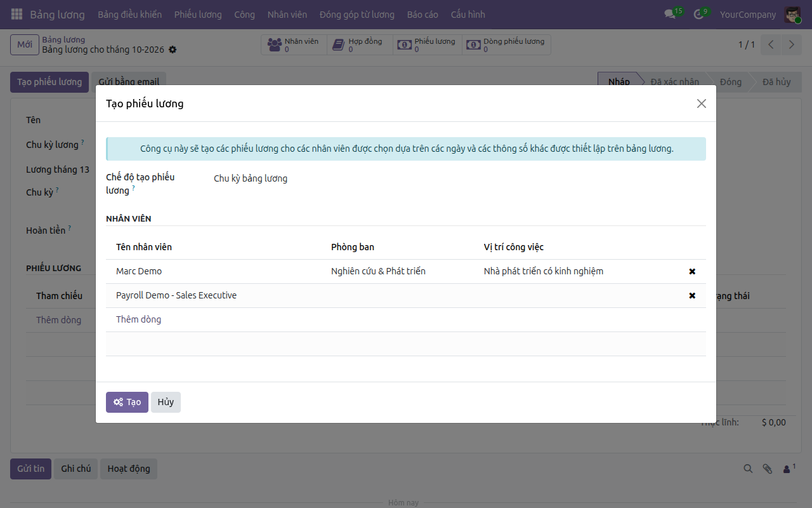Viewport: 812px width, 508px height.
Task: Switch to the Ghi chú chatter tab
Action: 76,469
